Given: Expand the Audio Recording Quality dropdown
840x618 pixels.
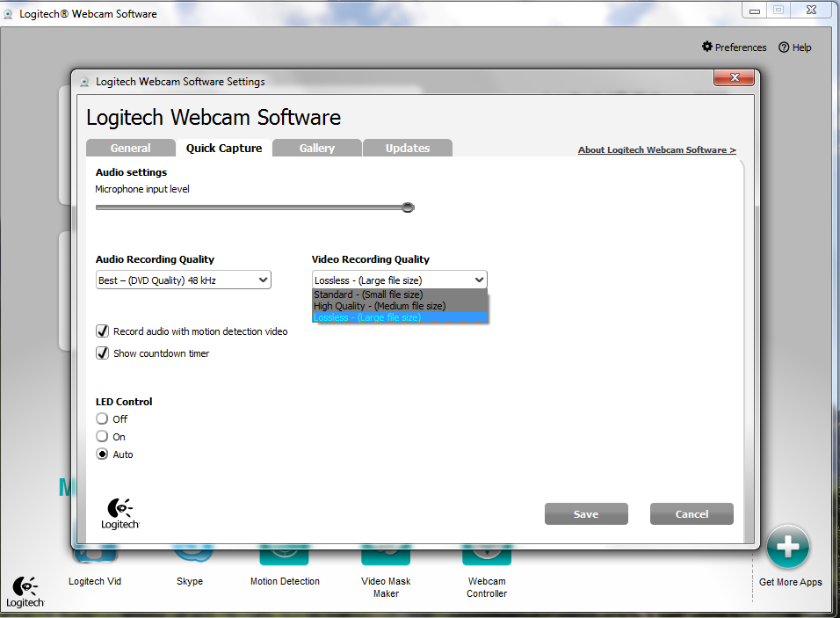Looking at the screenshot, I should point(183,280).
